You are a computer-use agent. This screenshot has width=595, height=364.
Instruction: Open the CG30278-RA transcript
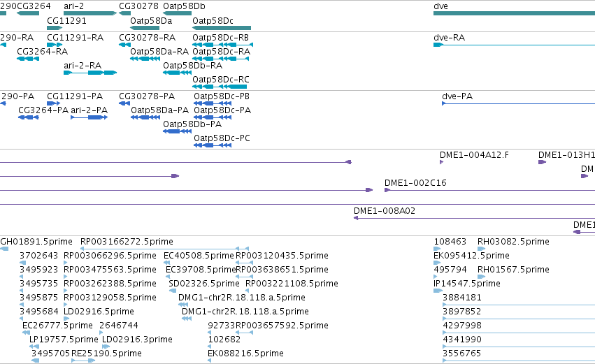tap(148, 38)
